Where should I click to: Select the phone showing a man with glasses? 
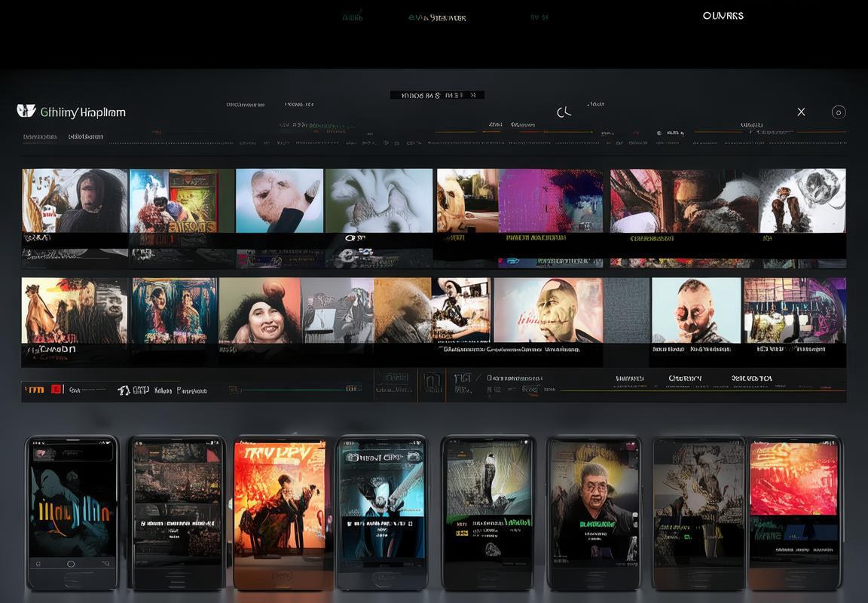tap(594, 513)
